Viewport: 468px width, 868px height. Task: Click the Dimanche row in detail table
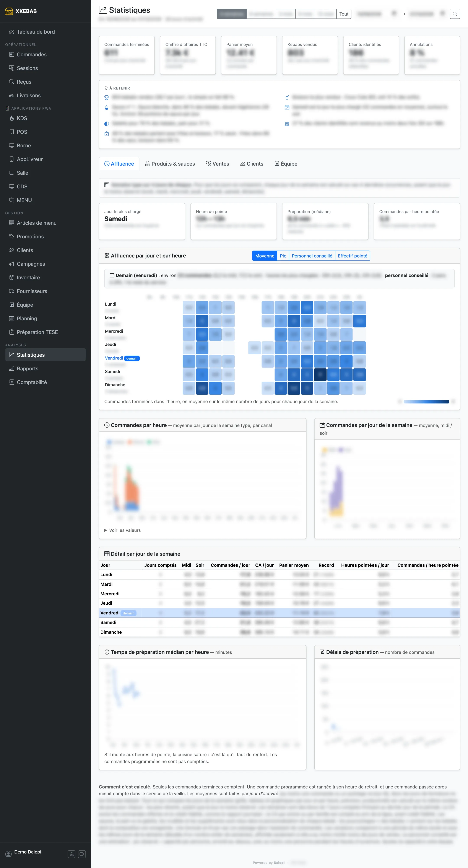pyautogui.click(x=279, y=632)
